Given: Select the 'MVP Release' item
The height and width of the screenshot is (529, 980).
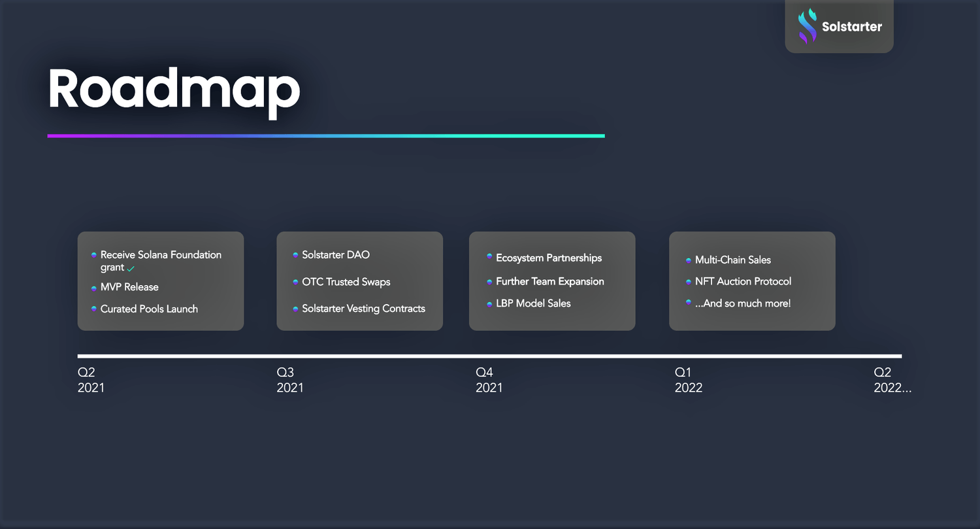Looking at the screenshot, I should coord(129,287).
